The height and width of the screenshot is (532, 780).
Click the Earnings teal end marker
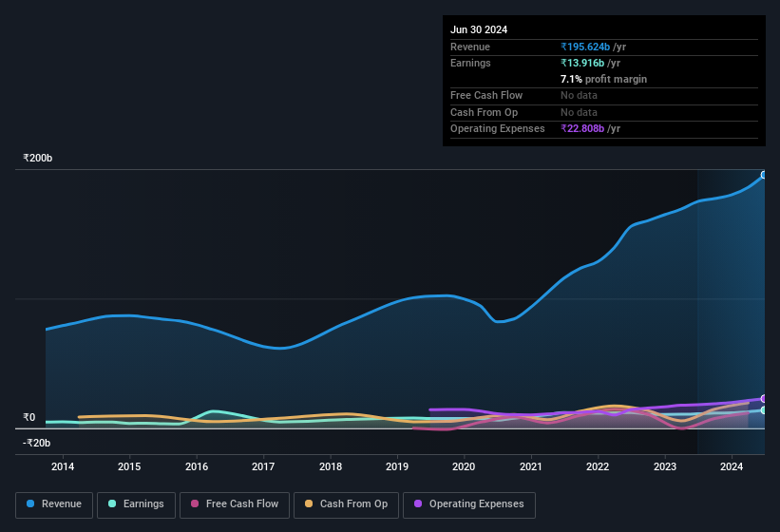point(764,410)
